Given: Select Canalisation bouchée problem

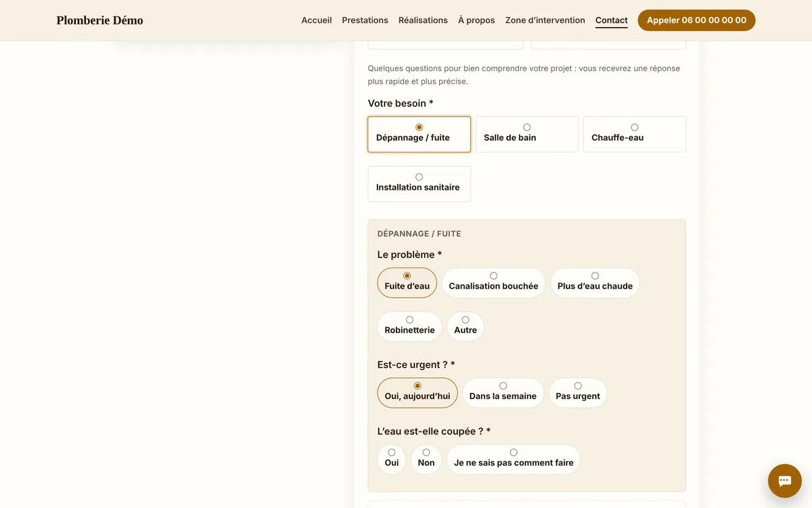Looking at the screenshot, I should [x=493, y=282].
